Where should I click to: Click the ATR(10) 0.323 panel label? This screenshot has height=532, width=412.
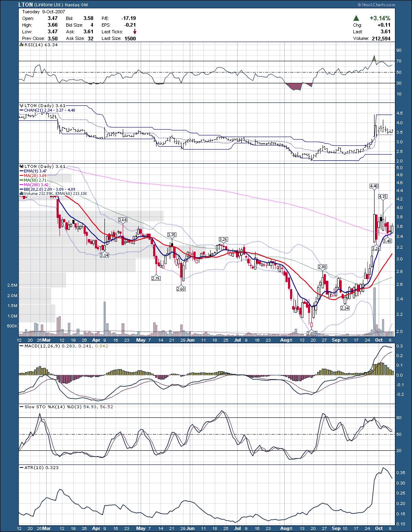pos(39,467)
